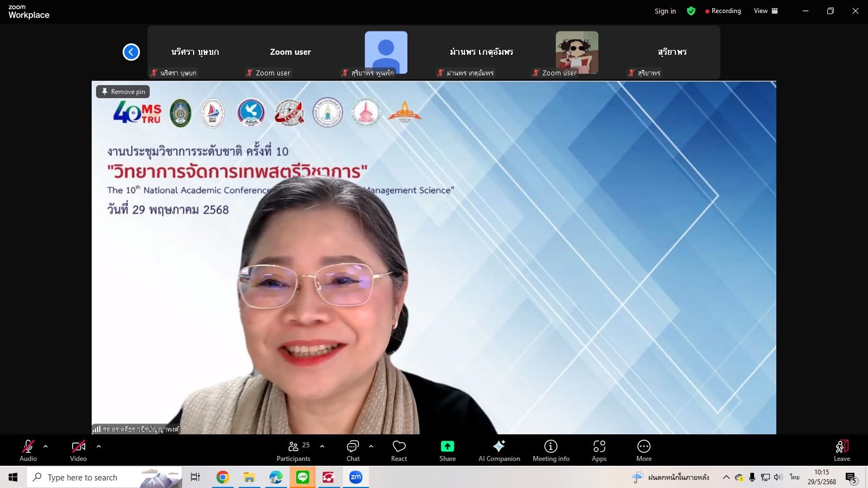Unmute the microphone Audio button
This screenshot has width=868, height=488.
tap(28, 450)
